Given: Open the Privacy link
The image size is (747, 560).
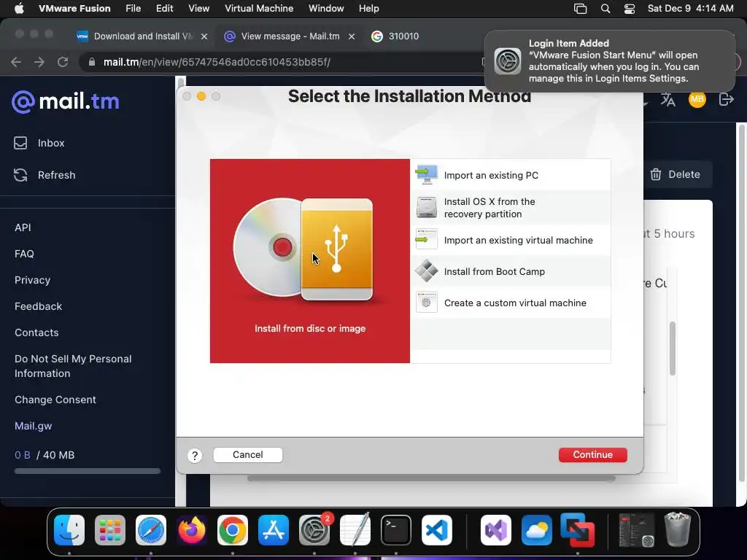Looking at the screenshot, I should [32, 280].
